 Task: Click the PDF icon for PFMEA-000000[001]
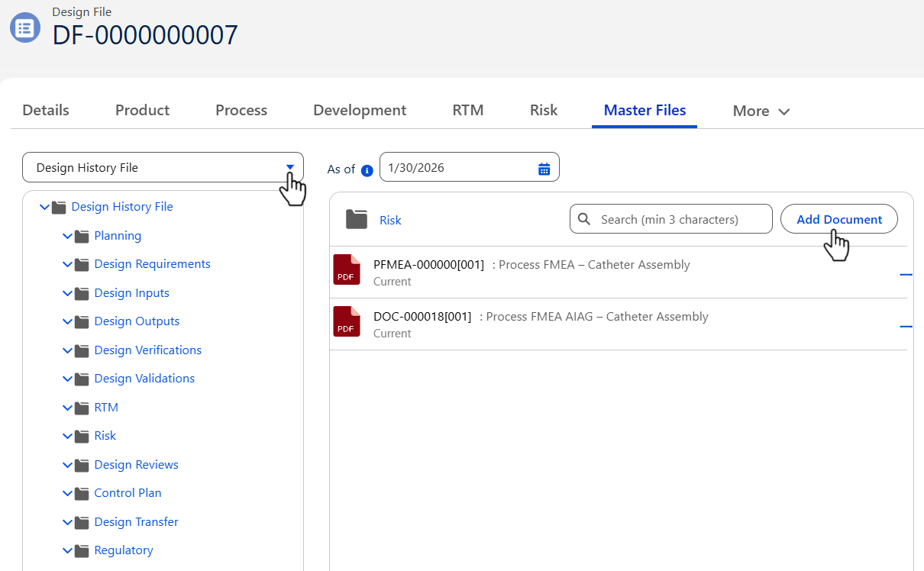[346, 270]
